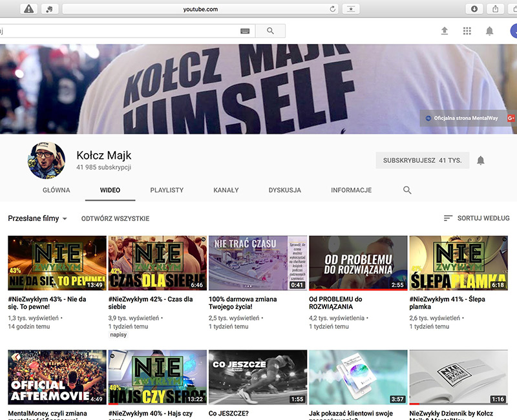Click the title Co JESZCZE?
This screenshot has width=517, height=420.
(x=229, y=414)
